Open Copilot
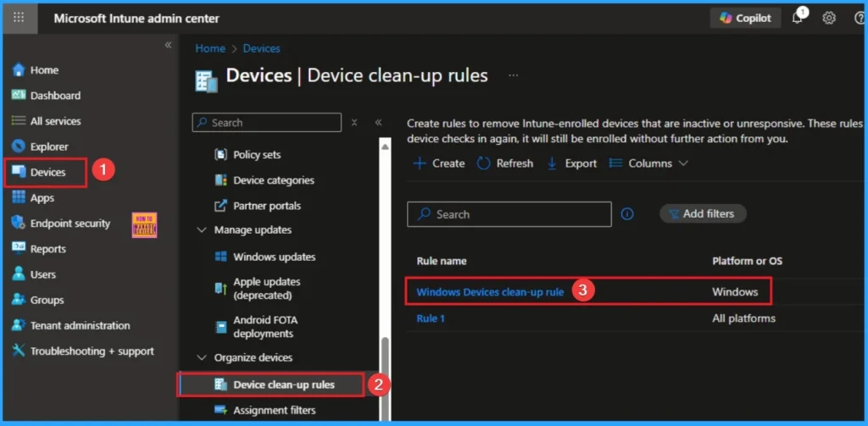Viewport: 868px width, 426px height. (x=745, y=19)
